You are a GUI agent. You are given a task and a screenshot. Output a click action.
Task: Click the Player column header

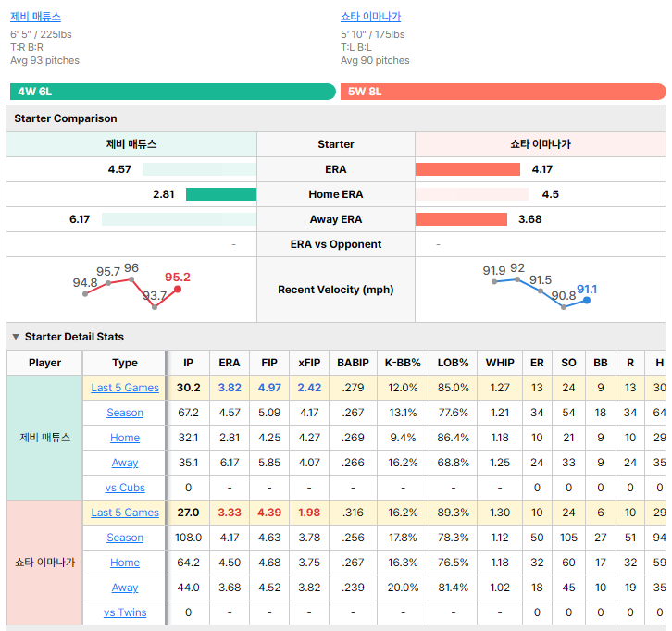click(x=44, y=363)
